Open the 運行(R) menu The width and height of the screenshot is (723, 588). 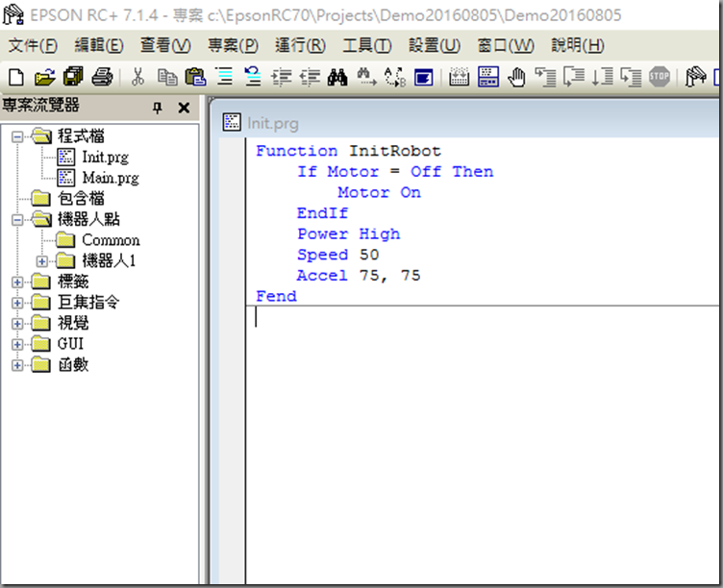(300, 45)
